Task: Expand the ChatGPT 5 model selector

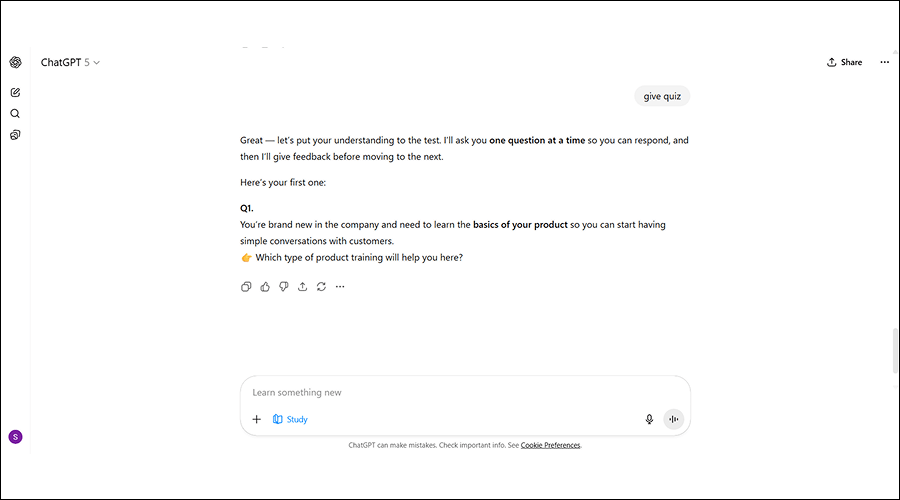Action: coord(70,62)
